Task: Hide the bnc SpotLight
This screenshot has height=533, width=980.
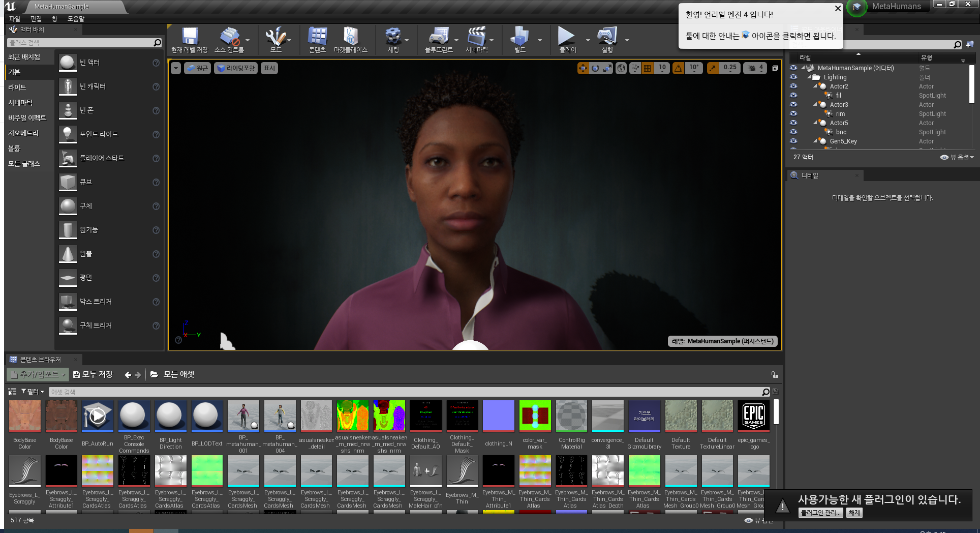Action: (x=793, y=132)
